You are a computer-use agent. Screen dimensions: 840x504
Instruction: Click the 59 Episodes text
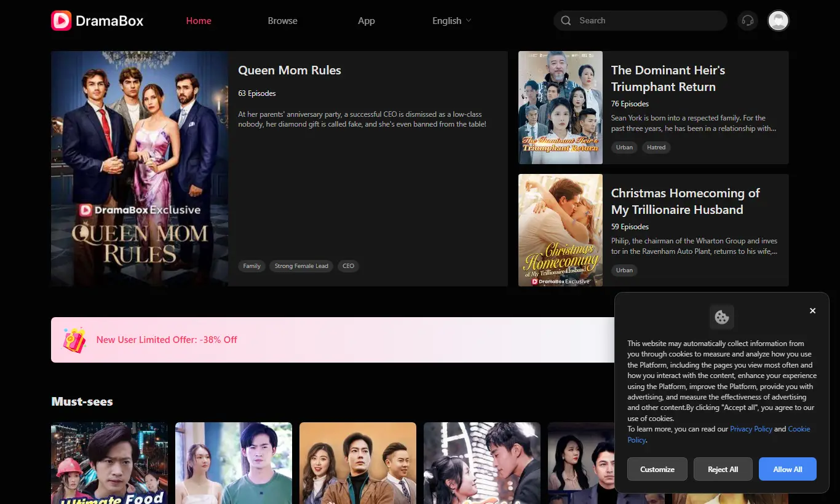pos(630,227)
